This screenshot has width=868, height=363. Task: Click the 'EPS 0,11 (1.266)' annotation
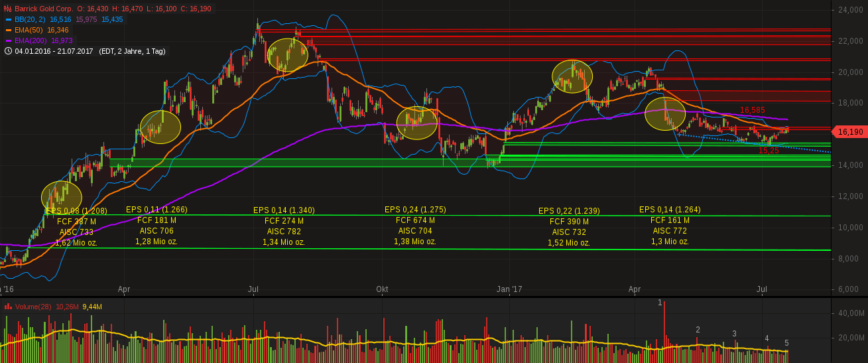pos(156,209)
